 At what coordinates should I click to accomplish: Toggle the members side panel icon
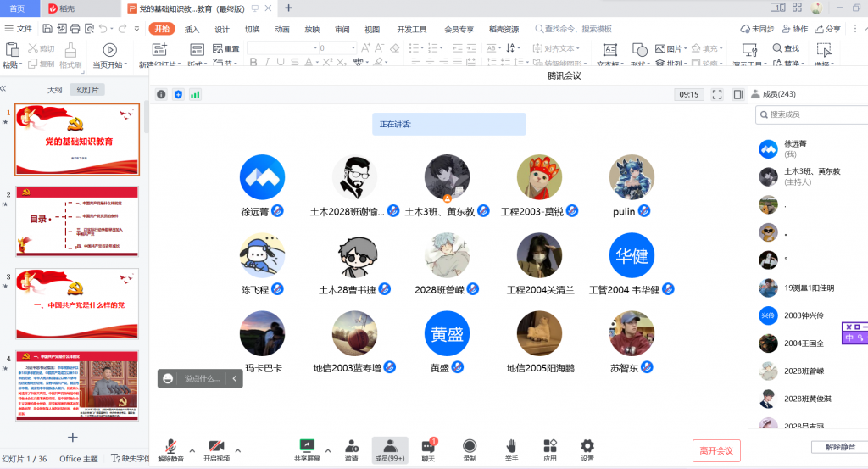coord(738,94)
